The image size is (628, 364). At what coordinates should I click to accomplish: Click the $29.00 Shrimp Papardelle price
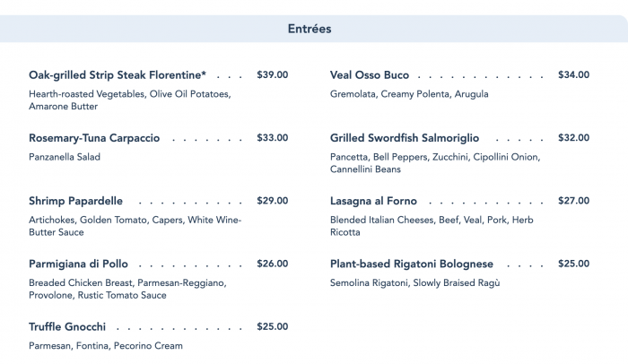tap(272, 201)
